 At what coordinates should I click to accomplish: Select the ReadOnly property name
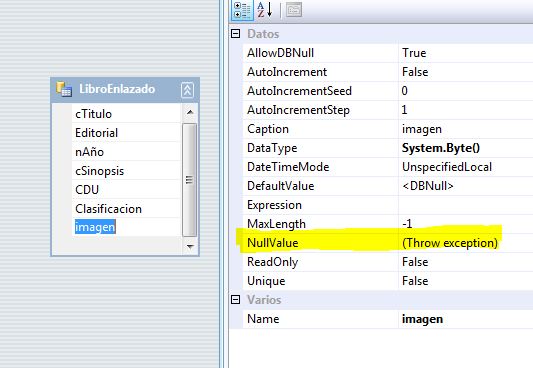click(272, 262)
